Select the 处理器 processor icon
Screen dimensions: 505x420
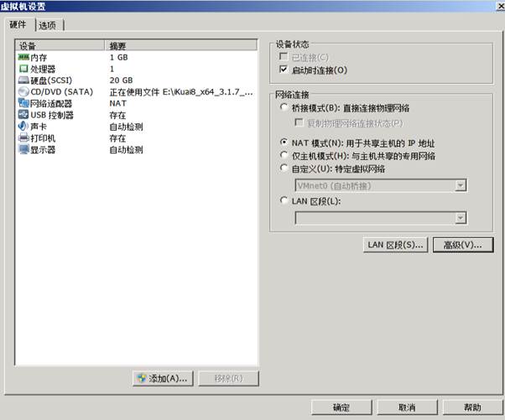(23, 69)
